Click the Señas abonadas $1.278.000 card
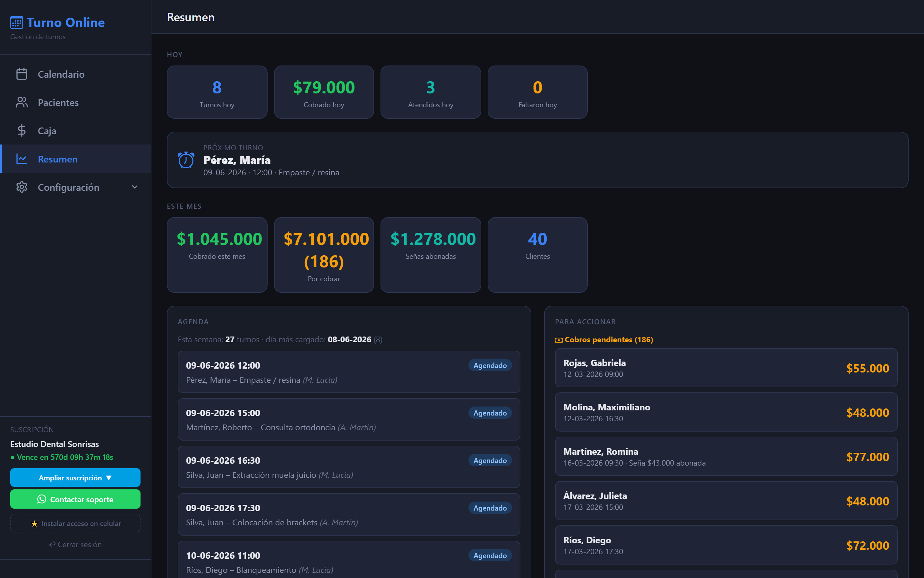Screen dimensions: 924x578 [431, 255]
